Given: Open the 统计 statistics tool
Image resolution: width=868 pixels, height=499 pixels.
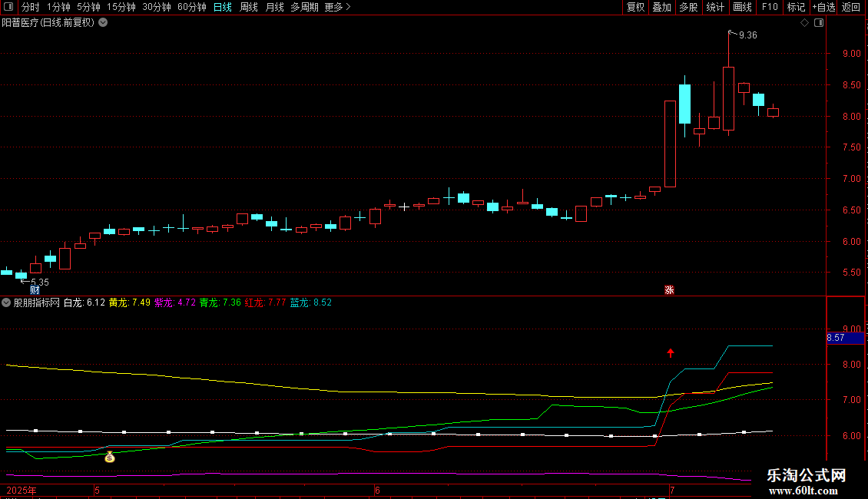Looking at the screenshot, I should [x=715, y=7].
